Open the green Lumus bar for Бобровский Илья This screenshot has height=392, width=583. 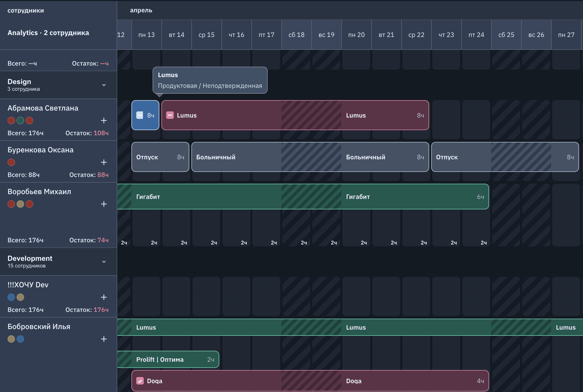pos(350,327)
